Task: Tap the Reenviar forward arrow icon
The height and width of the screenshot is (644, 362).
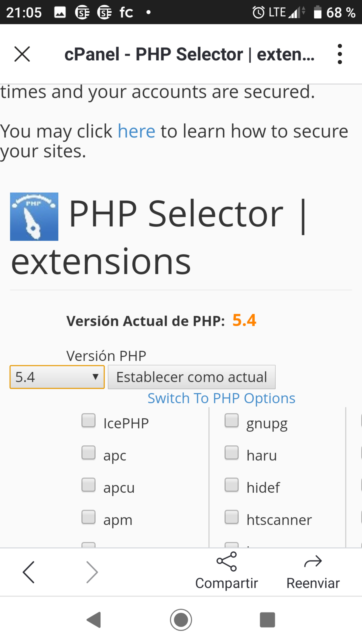Action: (x=313, y=561)
